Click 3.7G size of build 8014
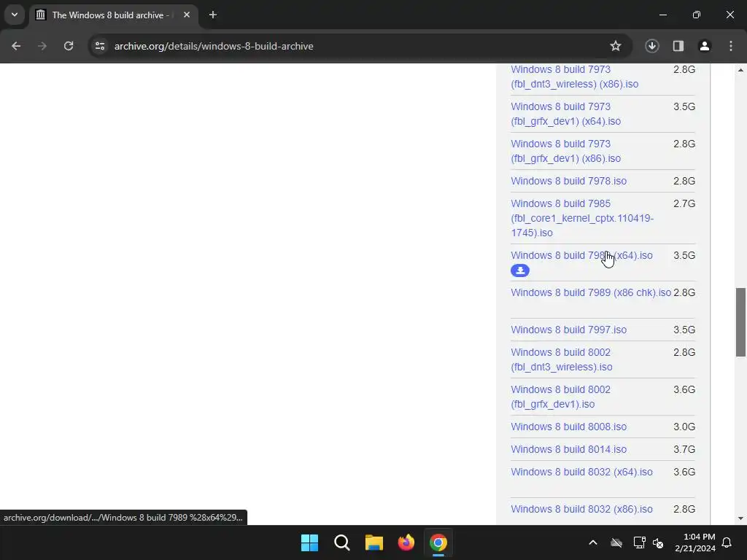 pos(684,449)
